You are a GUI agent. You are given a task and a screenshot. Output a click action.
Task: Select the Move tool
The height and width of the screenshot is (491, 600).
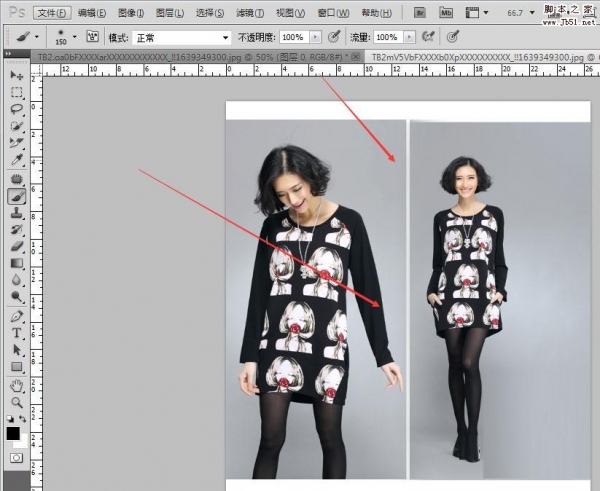16,76
